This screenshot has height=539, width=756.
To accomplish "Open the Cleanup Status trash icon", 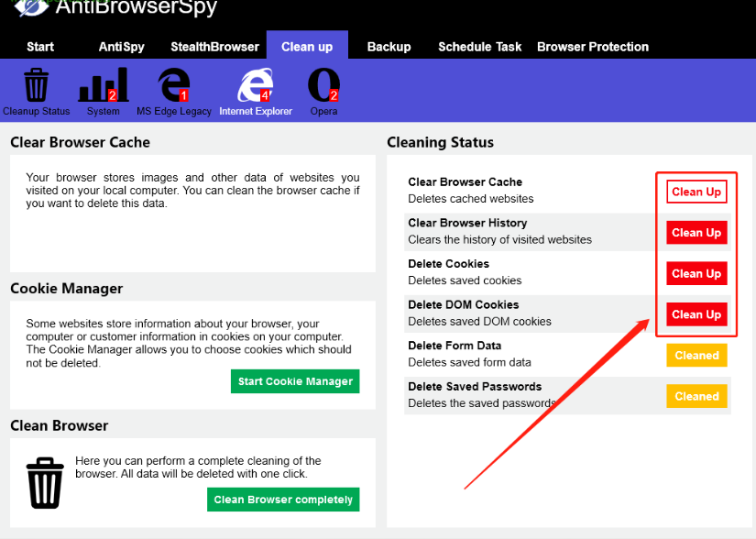I will point(36,85).
